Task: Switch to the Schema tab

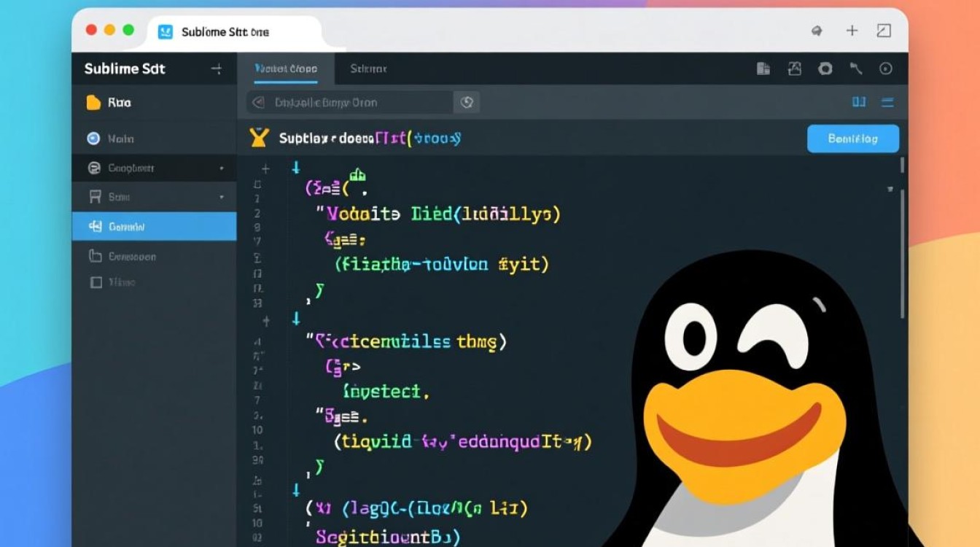Action: [x=368, y=68]
